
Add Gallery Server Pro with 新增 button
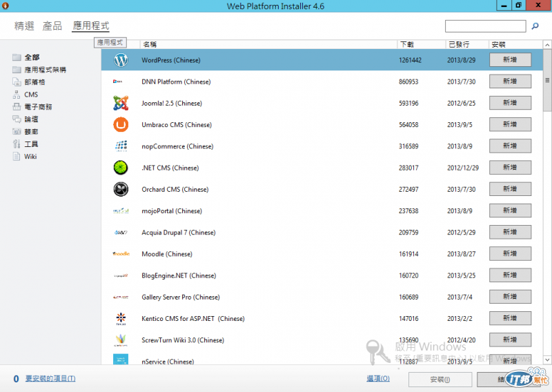tap(510, 297)
